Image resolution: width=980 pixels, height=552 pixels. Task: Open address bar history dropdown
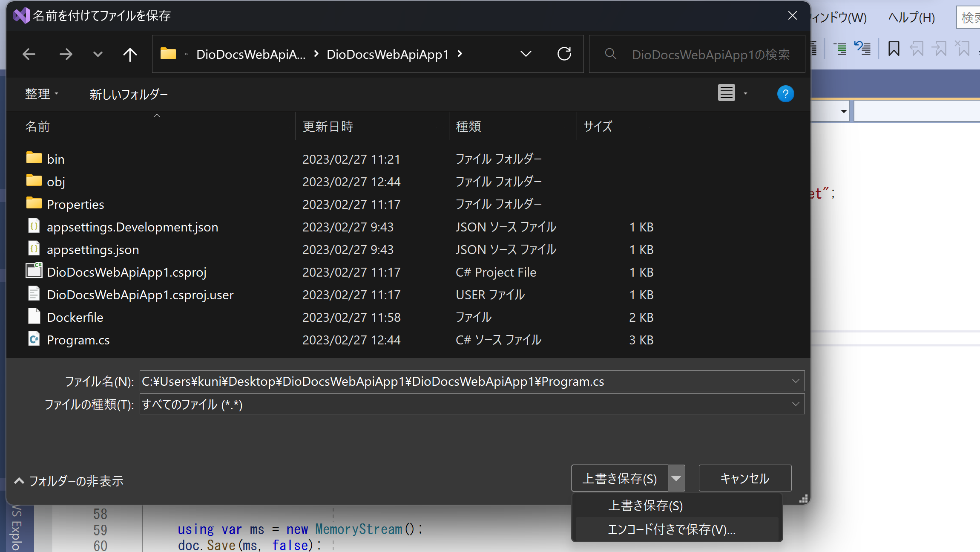[x=526, y=54]
